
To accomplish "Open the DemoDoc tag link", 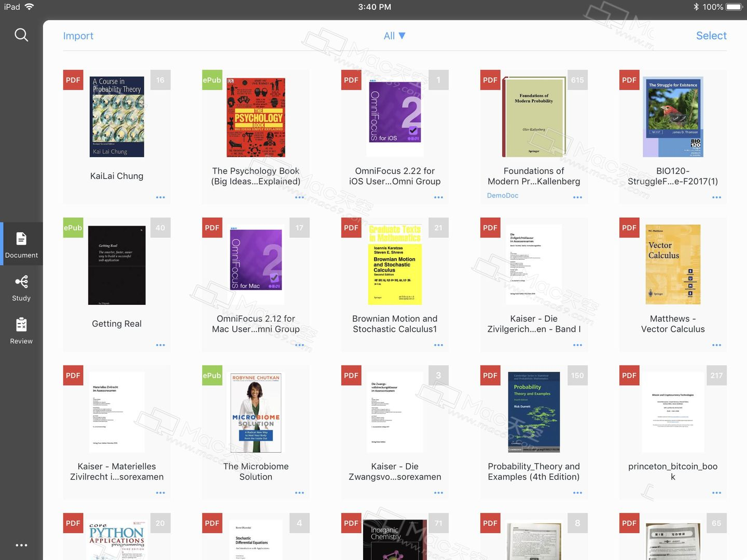I will 502,195.
